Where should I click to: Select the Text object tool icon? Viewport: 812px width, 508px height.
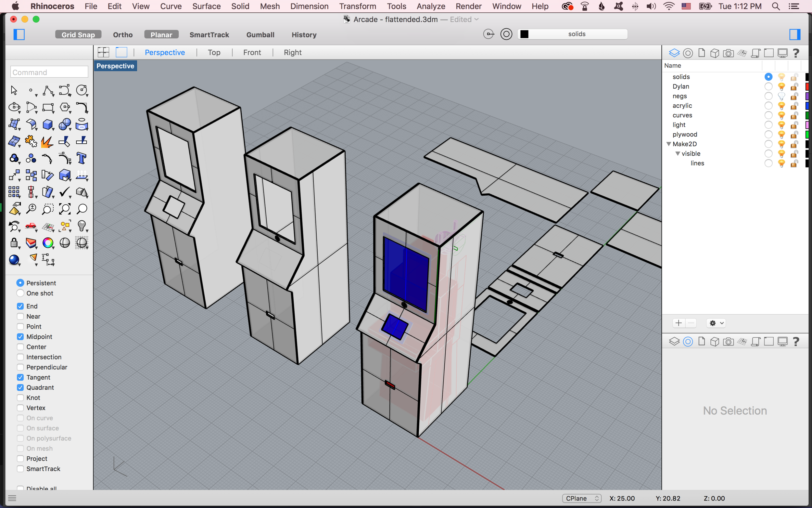[82, 158]
